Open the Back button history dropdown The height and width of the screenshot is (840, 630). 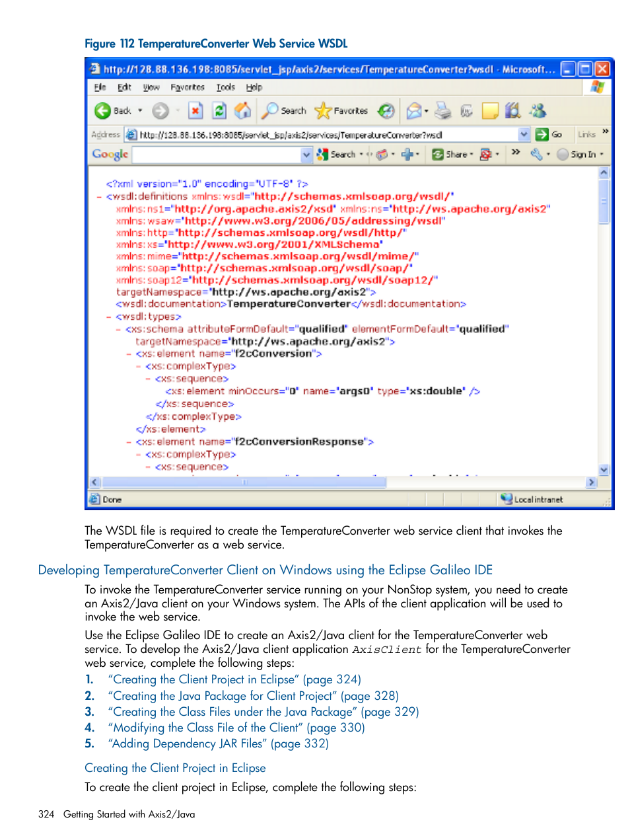(140, 111)
